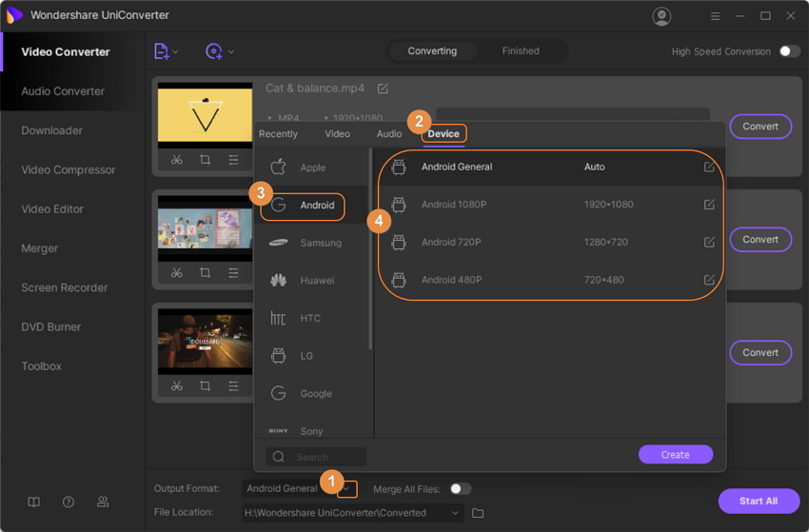Screen dimensions: 809x532
Task: Open the help question mark icon
Action: pos(69,502)
